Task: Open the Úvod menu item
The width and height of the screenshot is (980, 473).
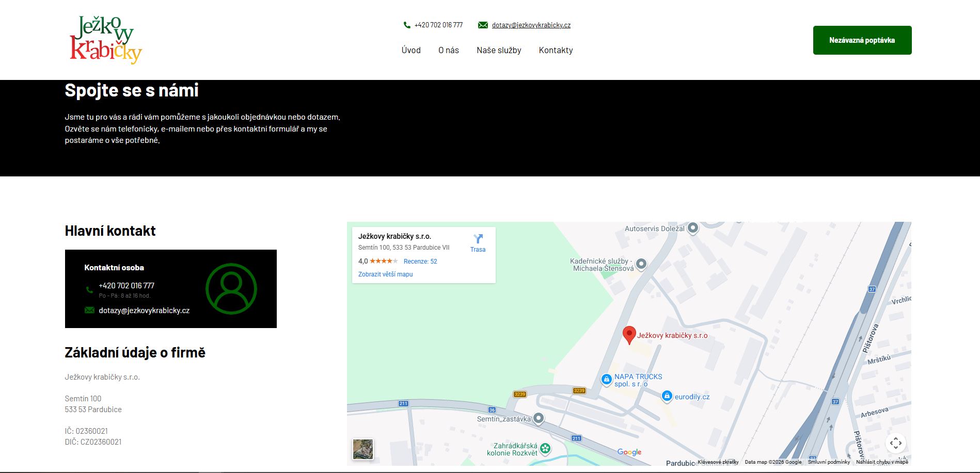Action: click(411, 50)
